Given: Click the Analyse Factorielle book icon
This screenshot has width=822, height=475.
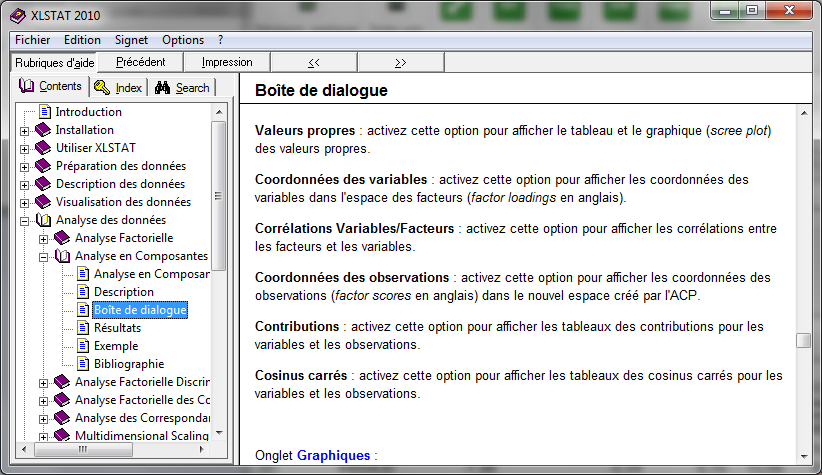Looking at the screenshot, I should coord(62,238).
